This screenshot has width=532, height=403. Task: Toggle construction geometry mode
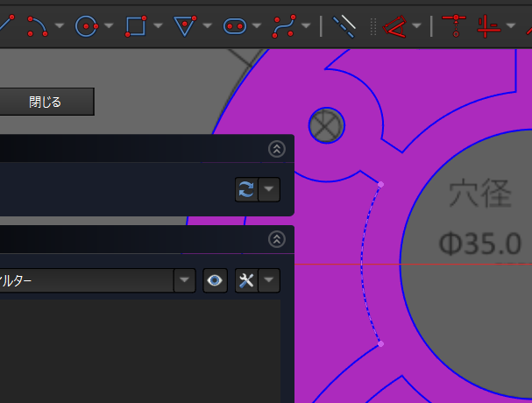click(344, 26)
